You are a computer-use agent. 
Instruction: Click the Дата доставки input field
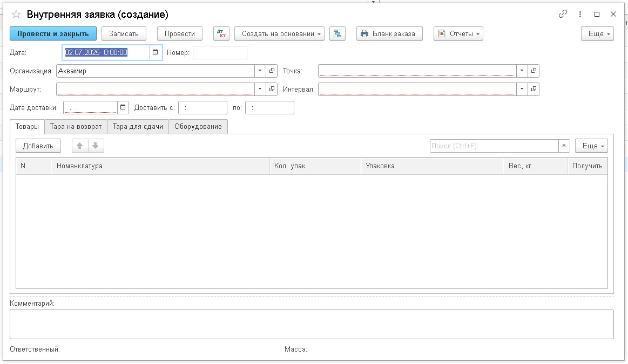[x=91, y=107]
